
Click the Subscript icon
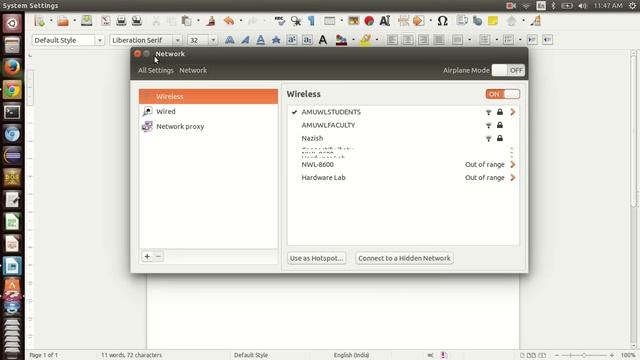307,40
